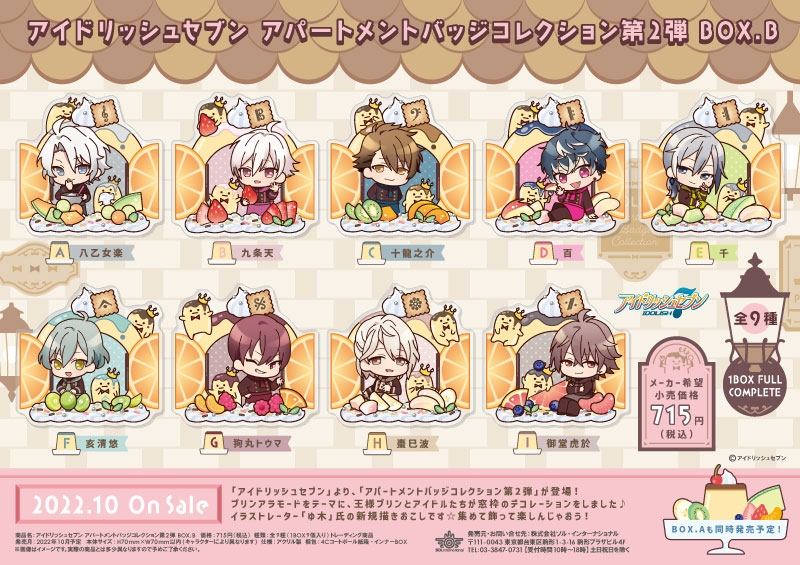
Task: Click the 八乙女楽 badge illustration A
Action: (x=90, y=166)
